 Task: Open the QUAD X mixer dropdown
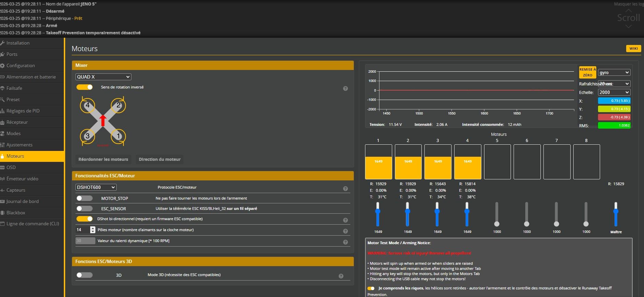pyautogui.click(x=103, y=77)
